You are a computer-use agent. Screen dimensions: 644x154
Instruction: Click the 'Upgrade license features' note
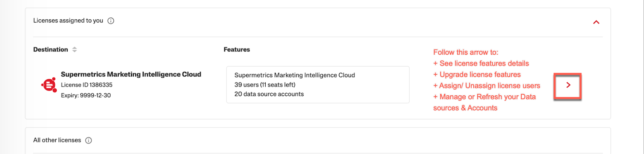click(477, 75)
